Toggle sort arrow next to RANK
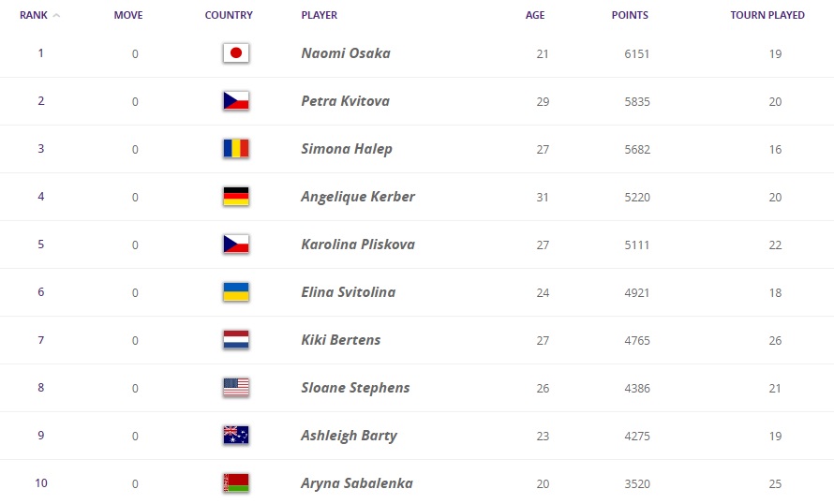This screenshot has width=834, height=504. click(56, 15)
